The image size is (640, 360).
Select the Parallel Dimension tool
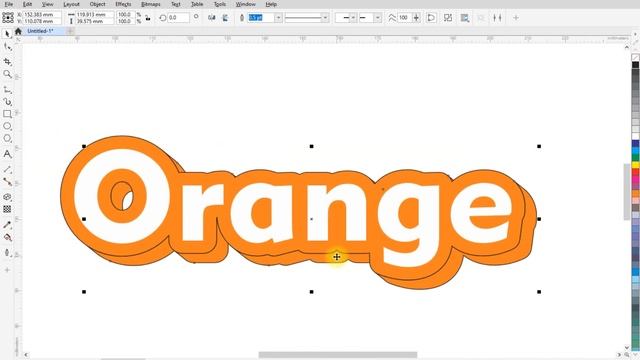pos(7,169)
